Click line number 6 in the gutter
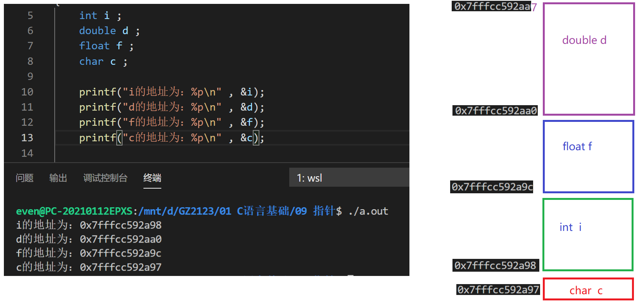Image resolution: width=644 pixels, height=307 pixels. (30, 31)
